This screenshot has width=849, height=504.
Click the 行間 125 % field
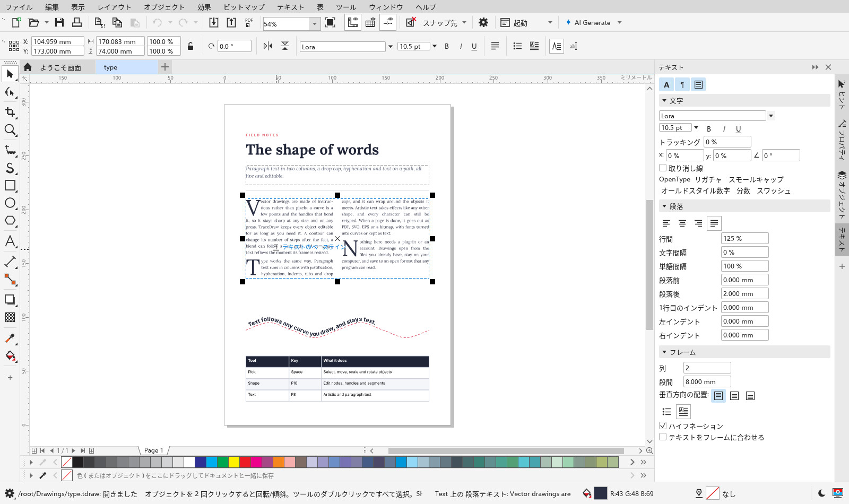[x=744, y=238]
